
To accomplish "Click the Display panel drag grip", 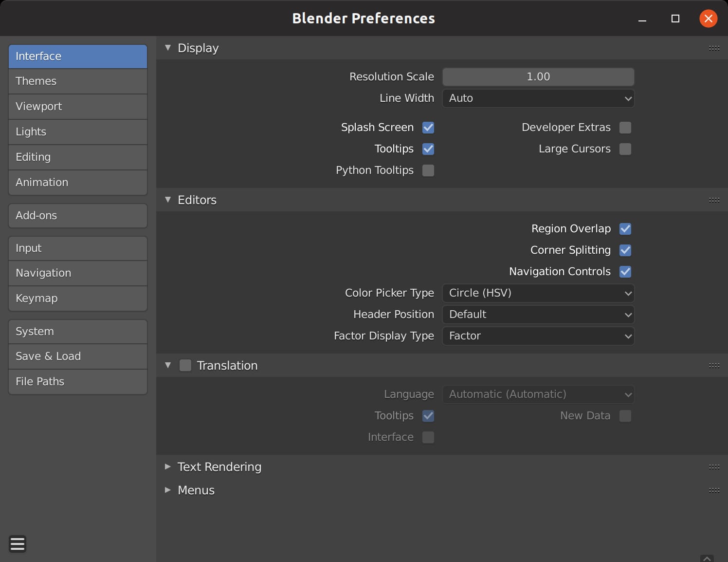I will [714, 48].
